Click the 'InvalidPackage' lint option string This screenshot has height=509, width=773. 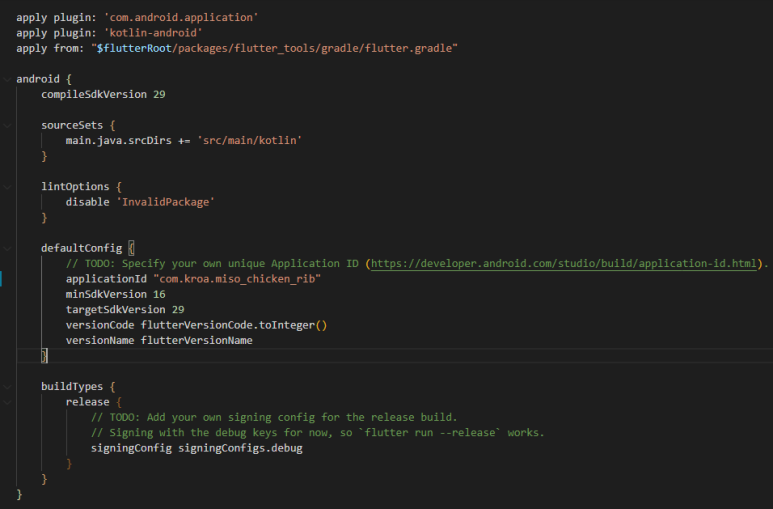click(165, 202)
